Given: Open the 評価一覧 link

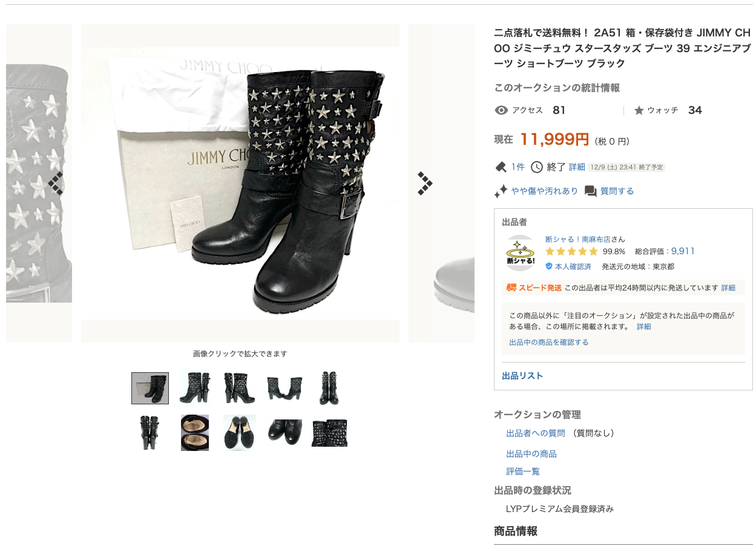Looking at the screenshot, I should point(523,472).
